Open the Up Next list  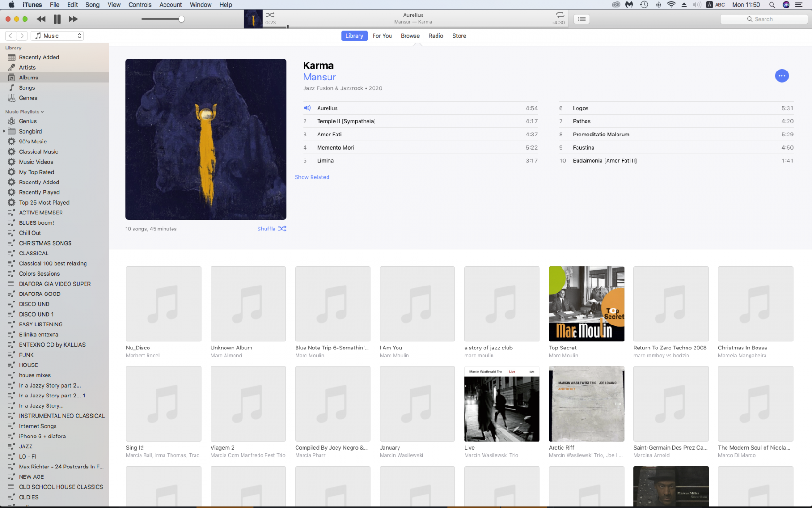[582, 19]
